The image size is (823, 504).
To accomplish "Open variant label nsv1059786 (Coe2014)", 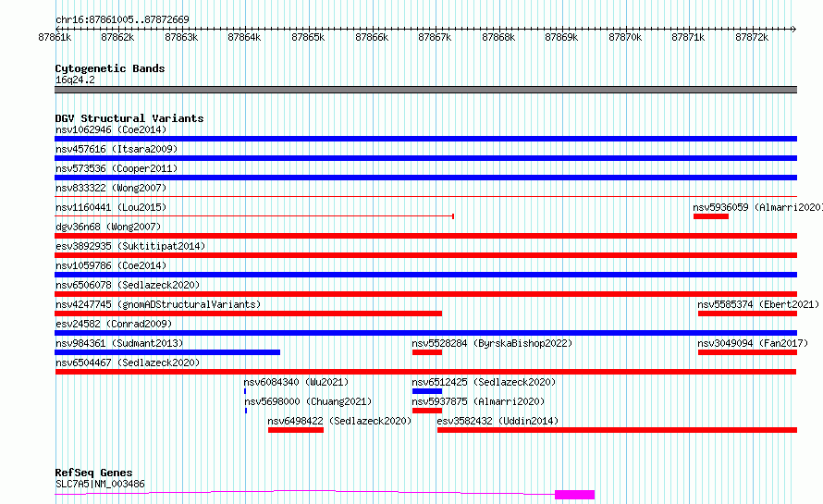I will [x=111, y=265].
